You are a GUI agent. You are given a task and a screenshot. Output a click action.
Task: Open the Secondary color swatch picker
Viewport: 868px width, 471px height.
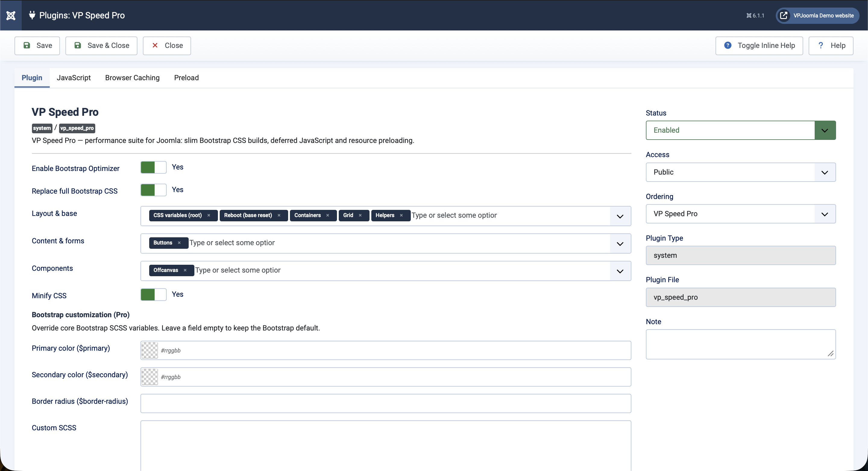click(149, 377)
